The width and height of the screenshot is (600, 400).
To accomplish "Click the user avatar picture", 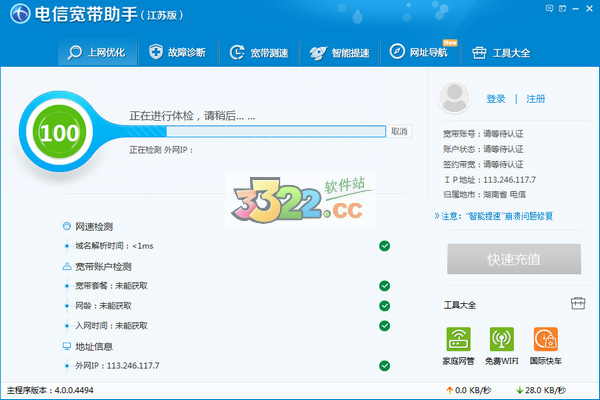I will [x=454, y=97].
